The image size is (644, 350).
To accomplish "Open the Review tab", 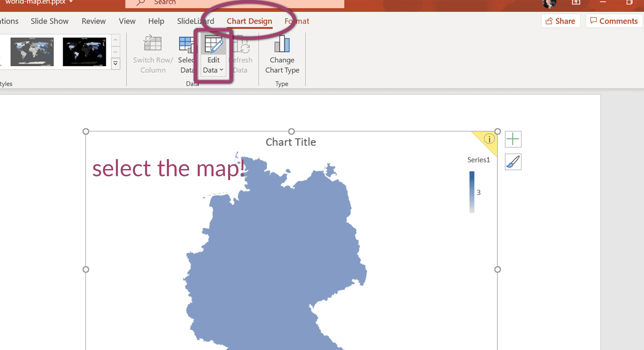I will click(x=93, y=21).
